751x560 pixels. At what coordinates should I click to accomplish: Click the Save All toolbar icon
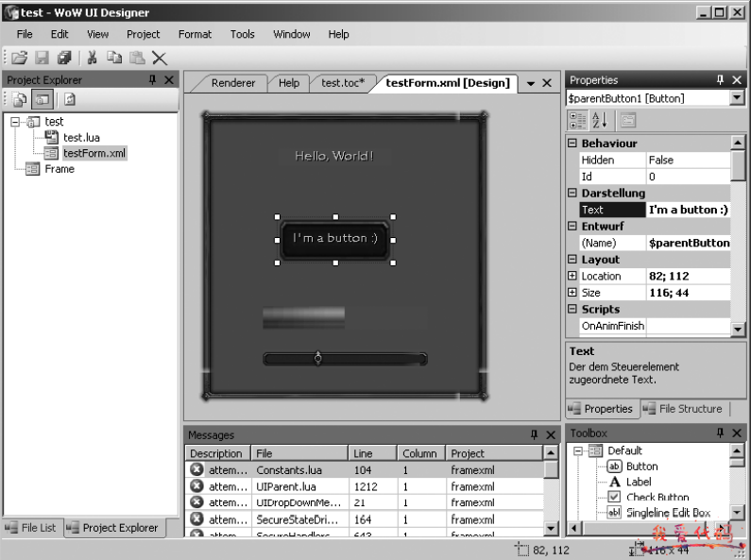64,58
